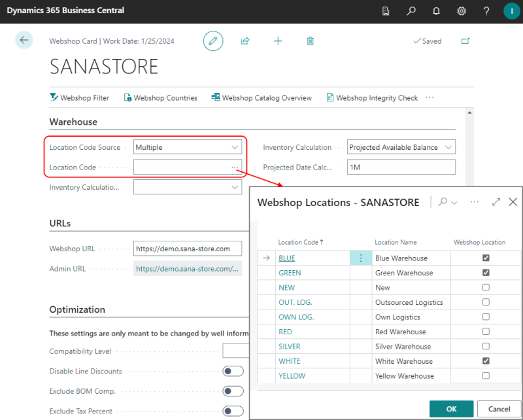Check Webshop Location for Own Logistics
The image size is (523, 420).
pyautogui.click(x=486, y=317)
